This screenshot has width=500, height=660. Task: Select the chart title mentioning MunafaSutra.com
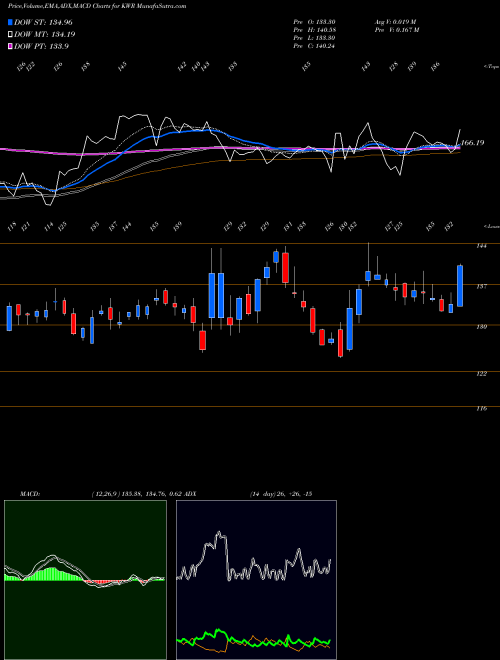(x=97, y=6)
